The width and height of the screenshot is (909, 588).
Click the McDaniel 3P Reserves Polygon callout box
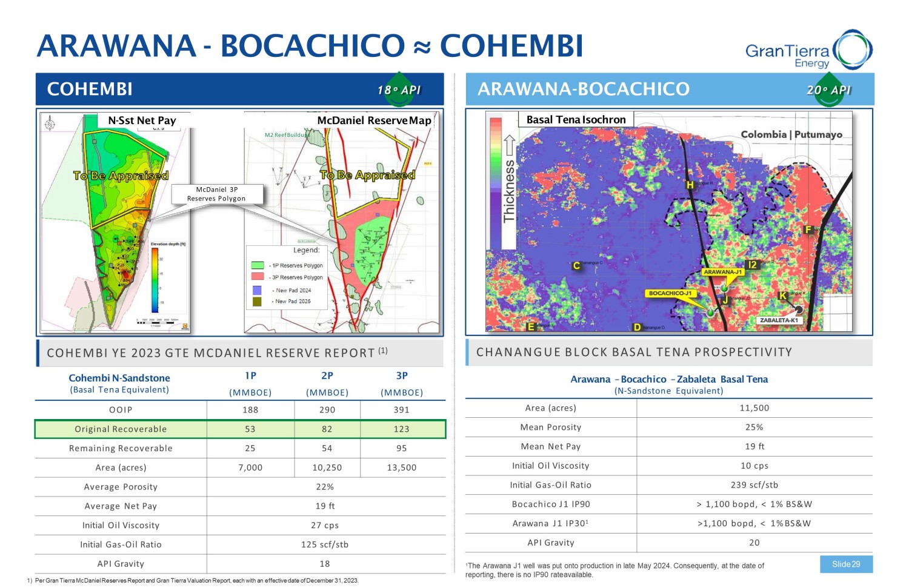[217, 194]
